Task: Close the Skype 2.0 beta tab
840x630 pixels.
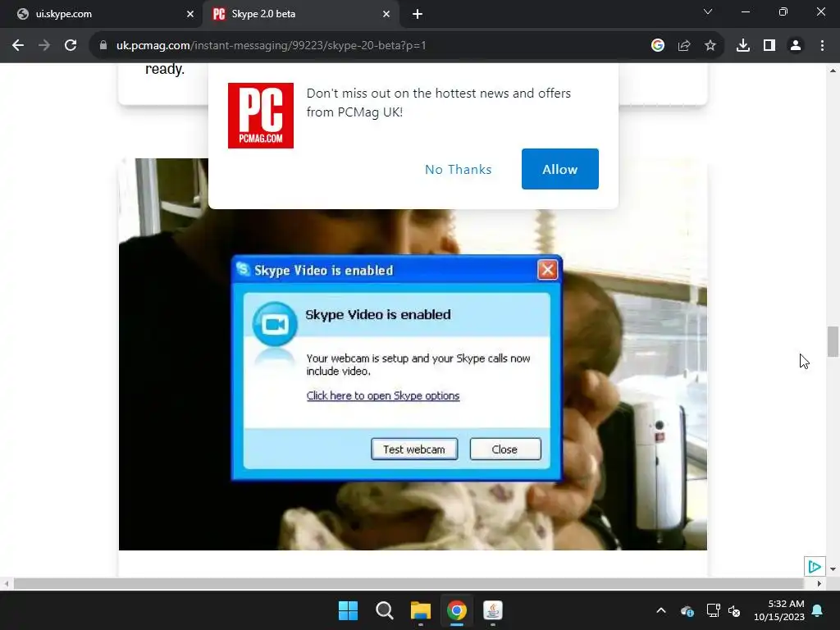Action: [386, 14]
